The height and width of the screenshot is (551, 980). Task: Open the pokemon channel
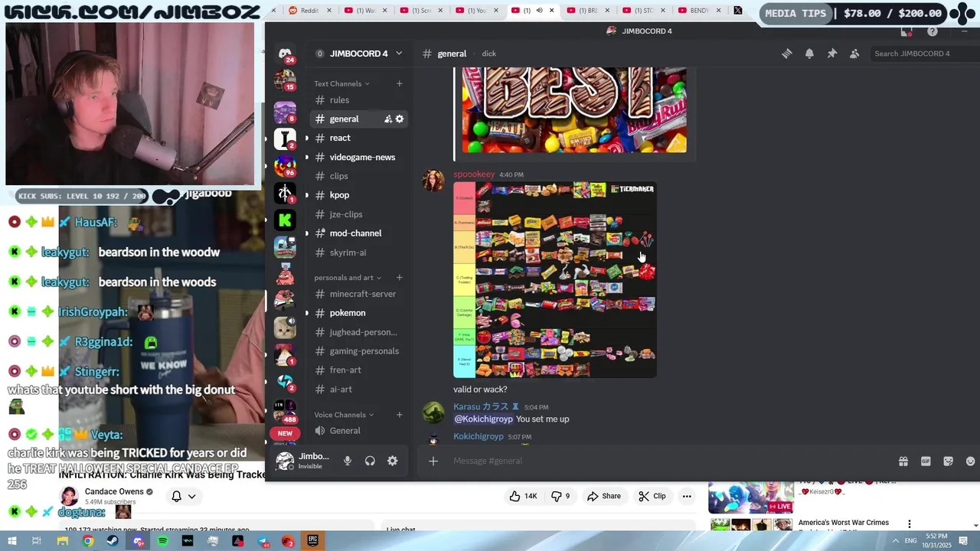[359, 313]
